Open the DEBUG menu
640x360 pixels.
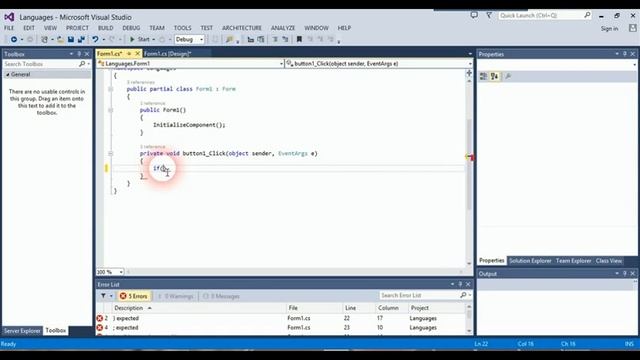[131, 28]
